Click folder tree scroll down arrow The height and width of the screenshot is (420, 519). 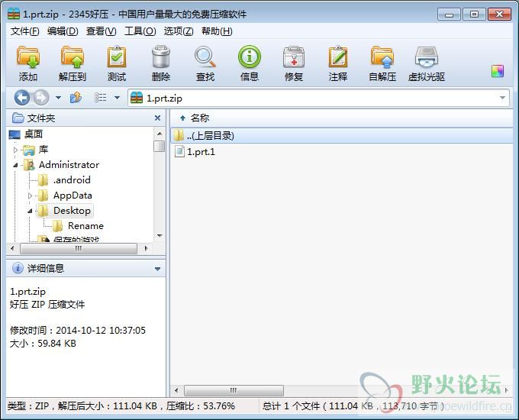160,235
